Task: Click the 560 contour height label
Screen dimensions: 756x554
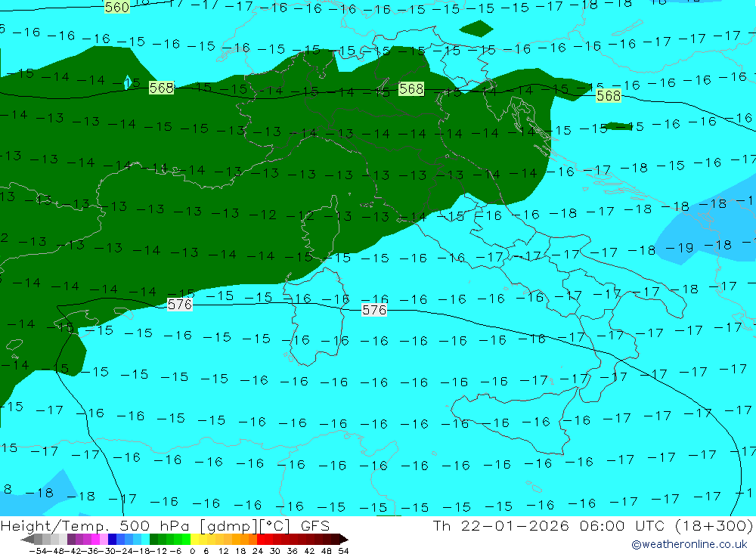Action: (116, 7)
